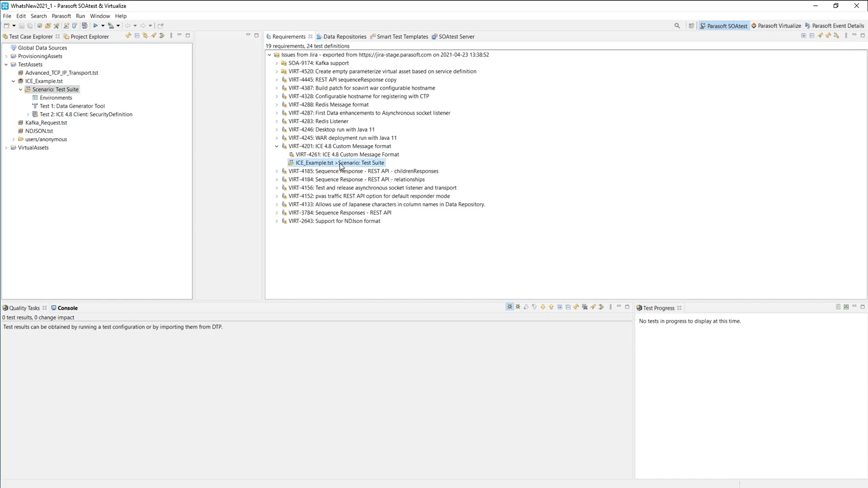
Task: Click Expand All icon in Quality Tasks toolbar
Action: coord(560,307)
